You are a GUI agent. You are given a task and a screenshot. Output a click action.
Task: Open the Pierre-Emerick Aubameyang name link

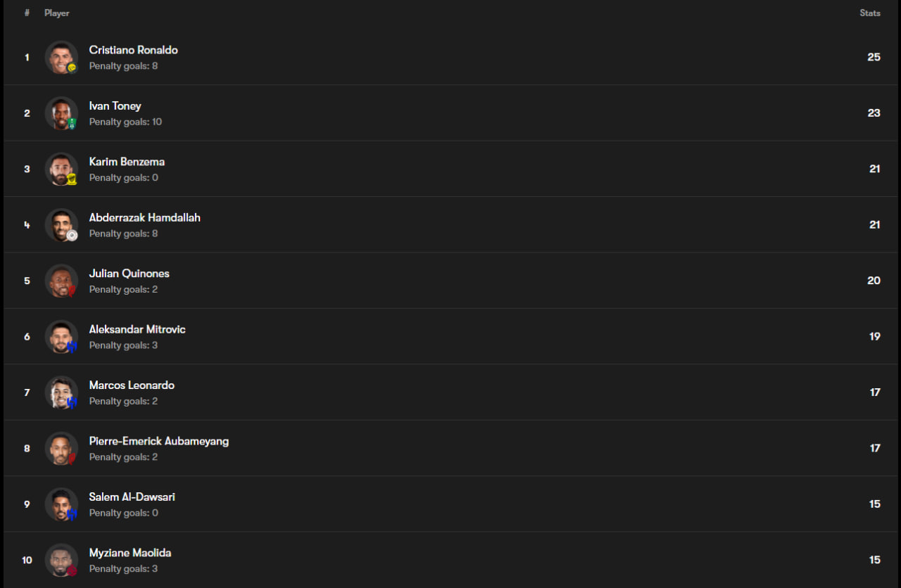click(x=158, y=441)
